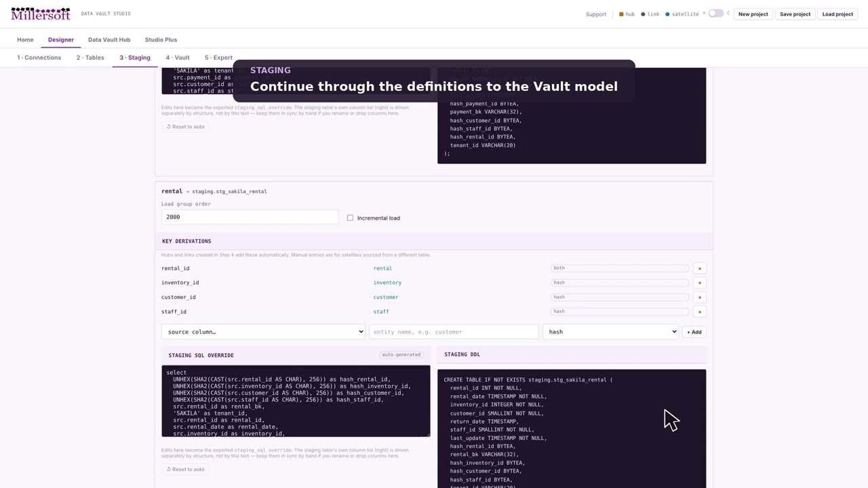Click the Load group order field

tap(250, 217)
